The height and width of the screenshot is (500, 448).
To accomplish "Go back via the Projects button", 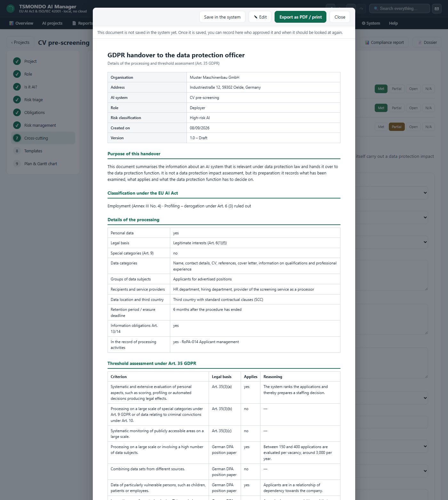I will coord(20,42).
